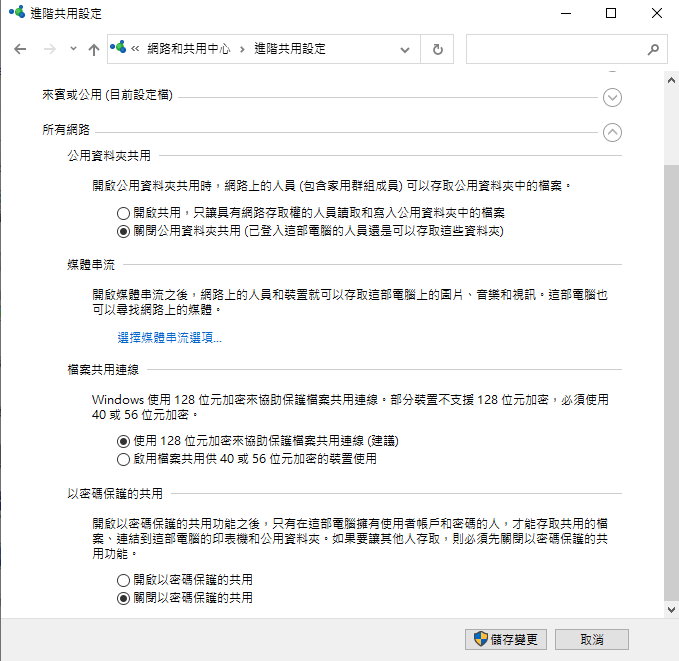This screenshot has height=661, width=679.
Task: Click the up-one-level arrow icon
Action: (93, 49)
